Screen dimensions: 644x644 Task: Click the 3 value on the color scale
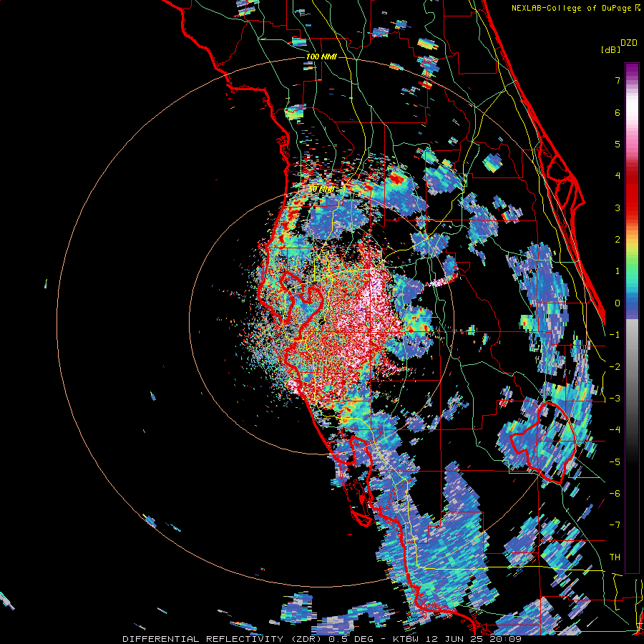click(618, 208)
